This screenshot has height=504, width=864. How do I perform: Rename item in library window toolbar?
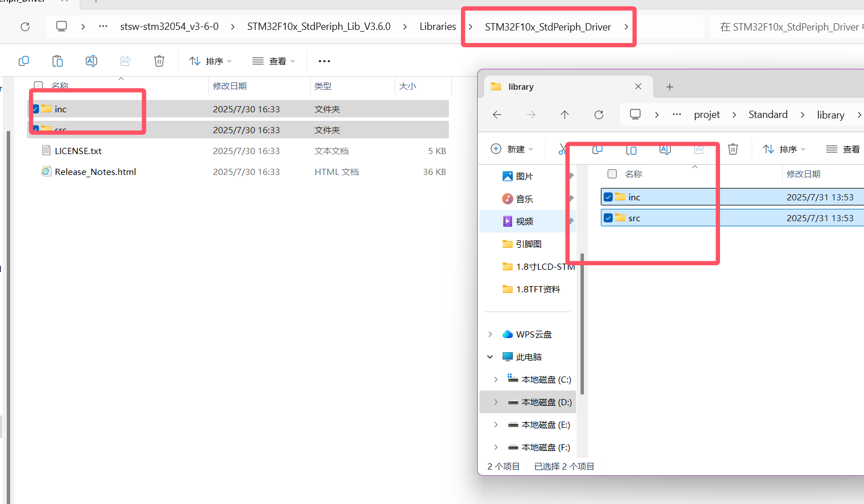click(x=665, y=149)
